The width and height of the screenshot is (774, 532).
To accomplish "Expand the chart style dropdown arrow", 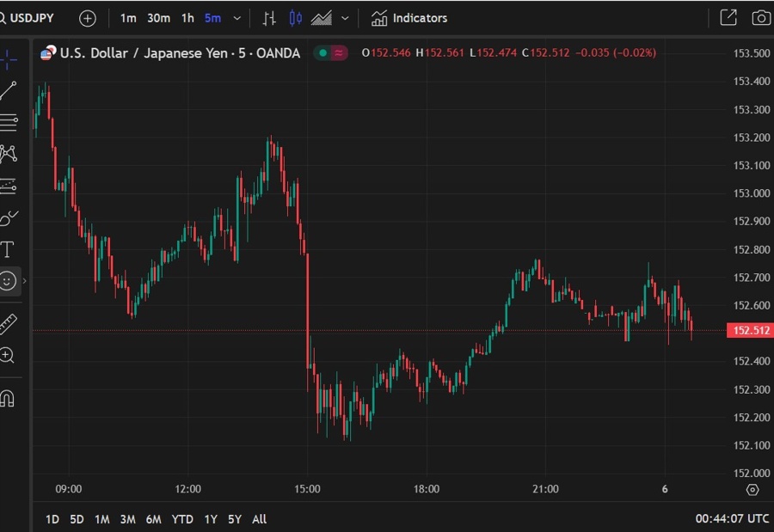I will 345,18.
